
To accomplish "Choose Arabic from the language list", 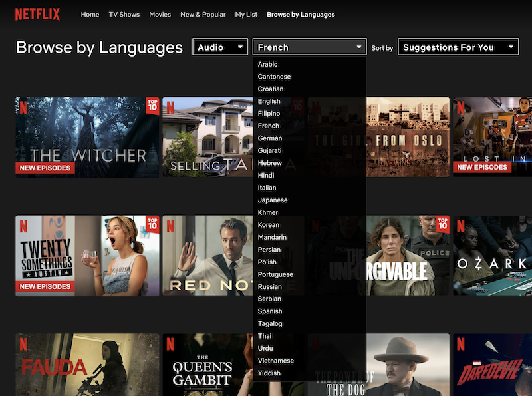I will tap(267, 64).
